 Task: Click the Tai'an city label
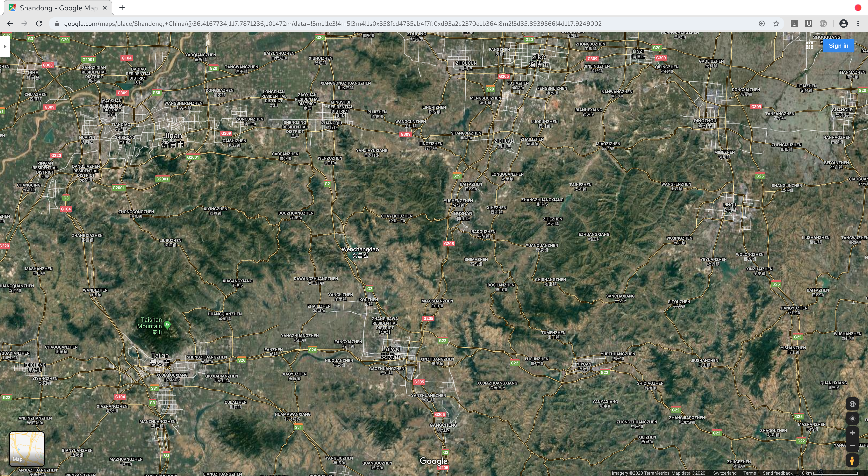[160, 359]
